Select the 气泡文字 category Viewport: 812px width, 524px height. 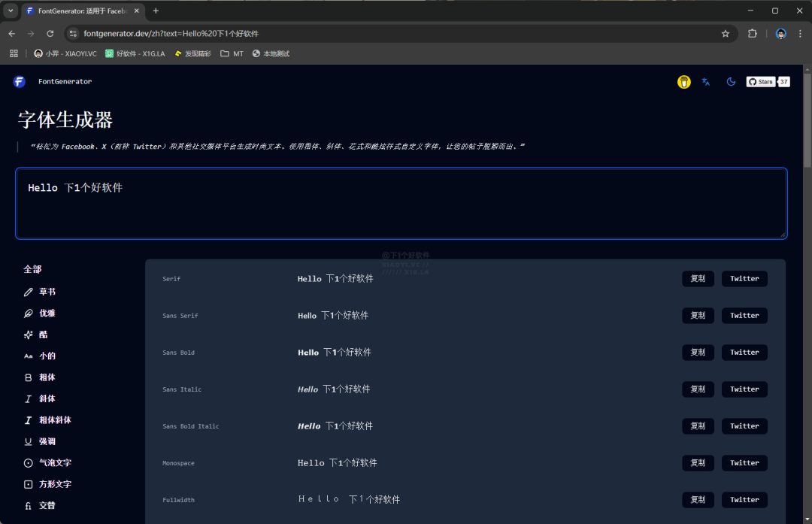pos(47,463)
